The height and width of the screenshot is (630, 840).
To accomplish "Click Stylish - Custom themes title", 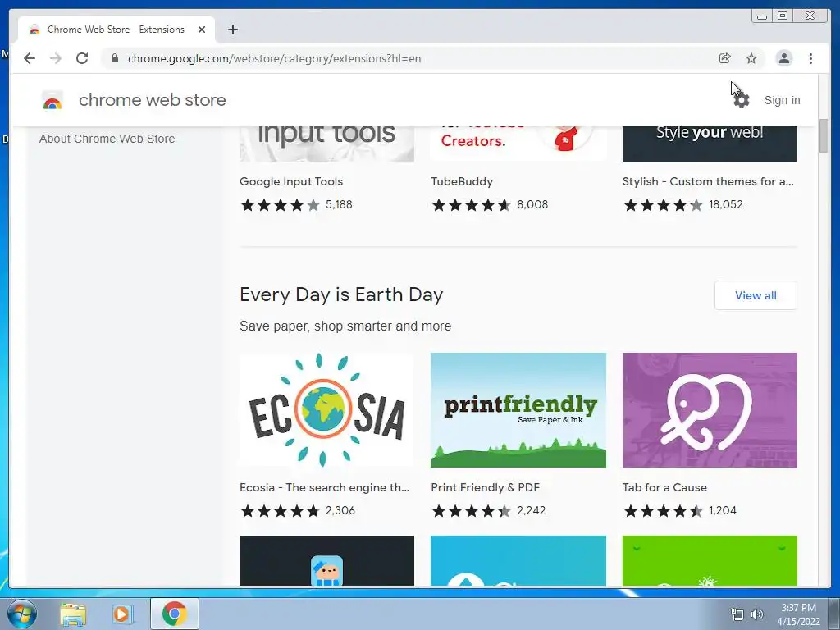I will [708, 181].
